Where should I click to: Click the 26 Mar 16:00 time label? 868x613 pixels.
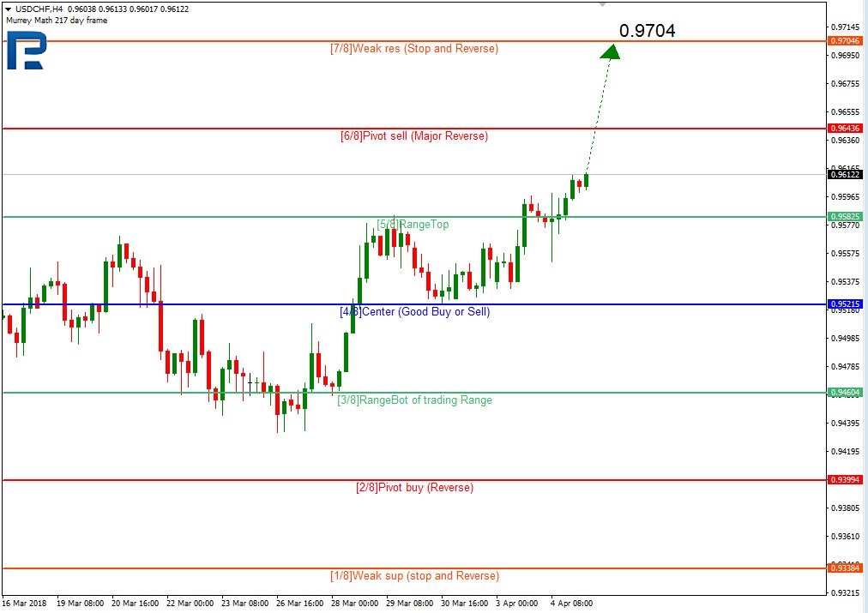[x=299, y=603]
